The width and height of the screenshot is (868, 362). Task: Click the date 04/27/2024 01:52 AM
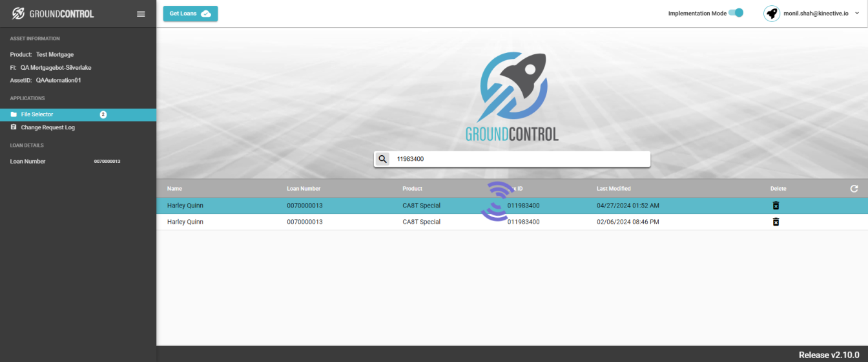coord(628,206)
